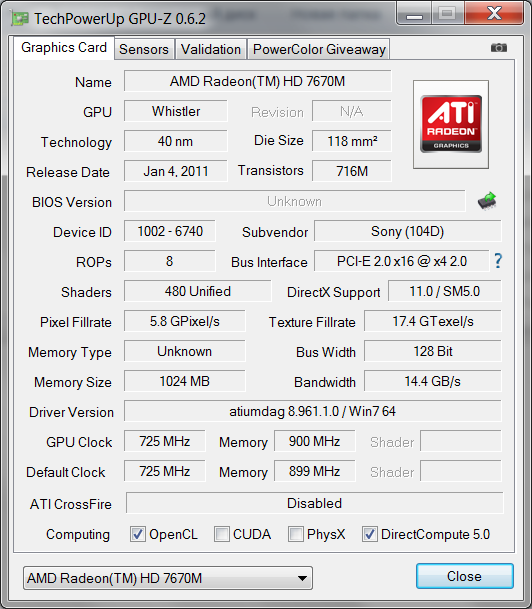This screenshot has width=532, height=609.
Task: Toggle the DirectCompute 5.0 checkbox
Action: point(369,534)
